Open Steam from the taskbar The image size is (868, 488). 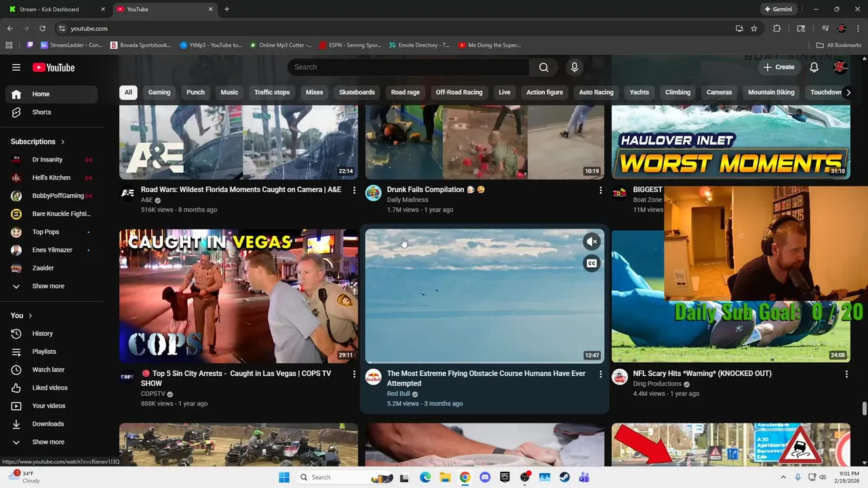(x=564, y=477)
